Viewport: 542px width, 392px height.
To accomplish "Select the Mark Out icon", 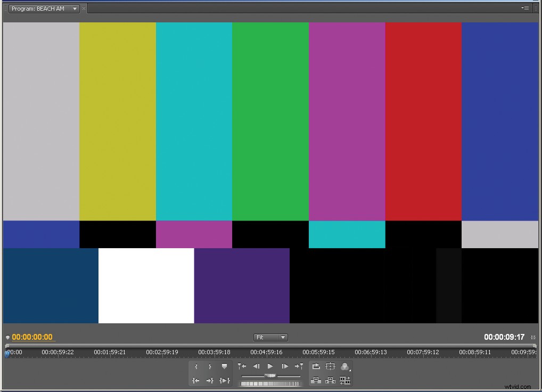I will (x=210, y=366).
